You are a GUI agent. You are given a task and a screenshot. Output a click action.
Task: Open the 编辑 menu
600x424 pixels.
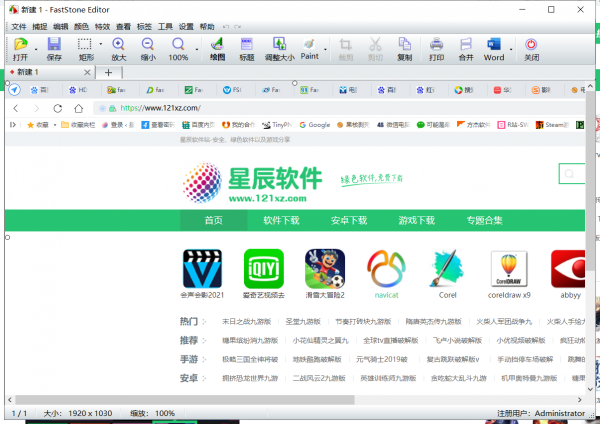coord(60,27)
